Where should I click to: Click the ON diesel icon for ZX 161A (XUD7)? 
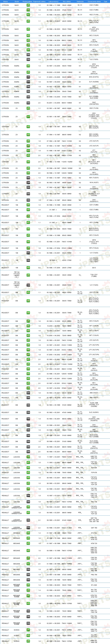[28, 182]
